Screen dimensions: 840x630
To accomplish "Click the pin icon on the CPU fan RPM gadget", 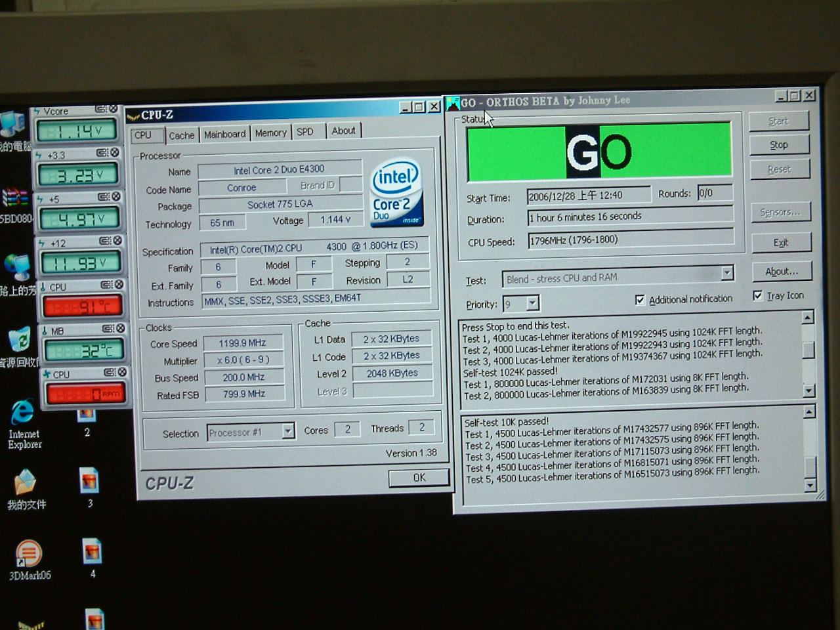I will pyautogui.click(x=110, y=372).
